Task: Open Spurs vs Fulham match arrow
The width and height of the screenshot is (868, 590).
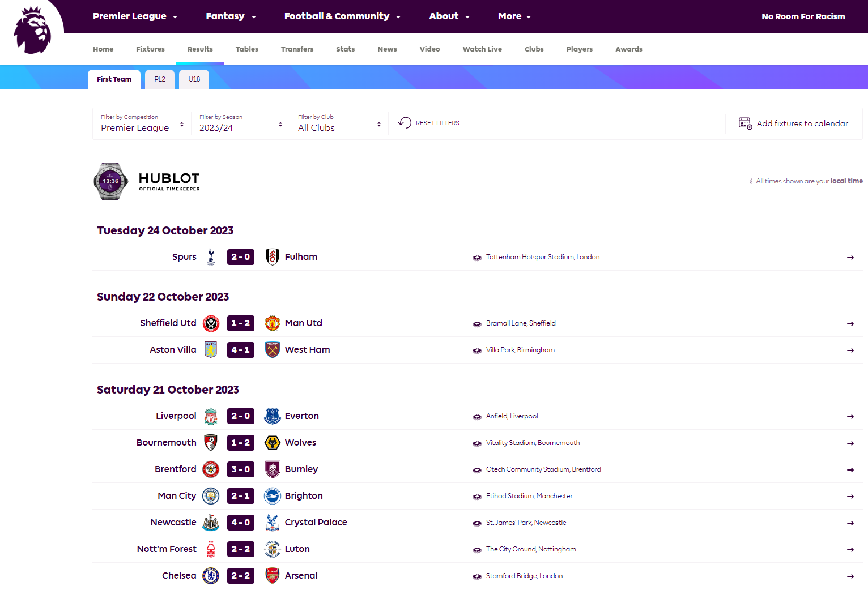Action: tap(850, 258)
